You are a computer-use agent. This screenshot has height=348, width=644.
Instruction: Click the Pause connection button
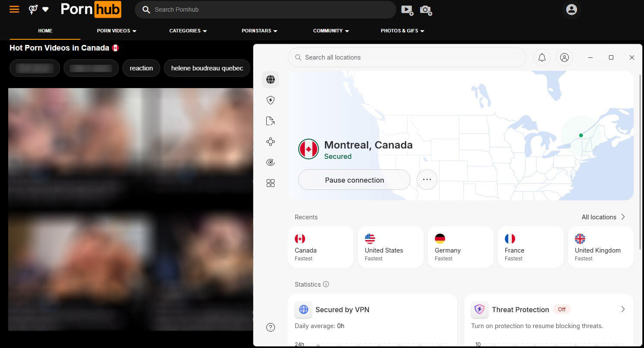pyautogui.click(x=354, y=180)
